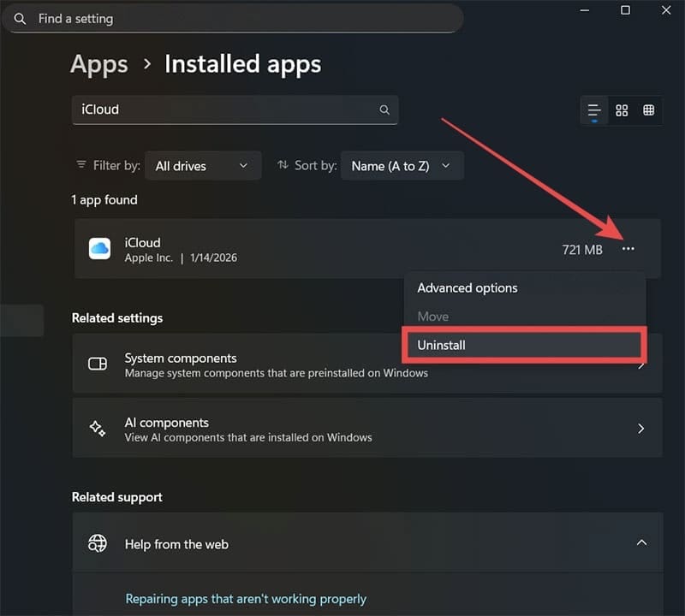The image size is (685, 616).
Task: Choose Uninstall from the context menu
Action: coord(524,346)
